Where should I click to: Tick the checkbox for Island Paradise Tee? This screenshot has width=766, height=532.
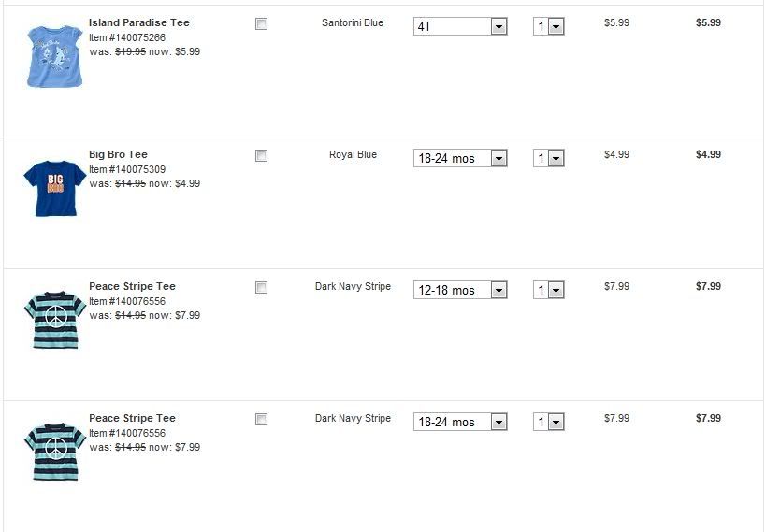click(x=261, y=24)
